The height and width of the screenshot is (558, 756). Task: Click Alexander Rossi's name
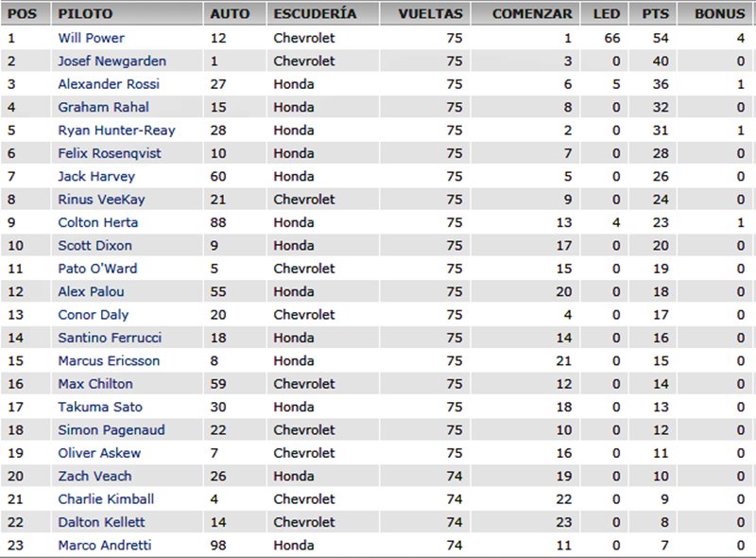point(109,84)
